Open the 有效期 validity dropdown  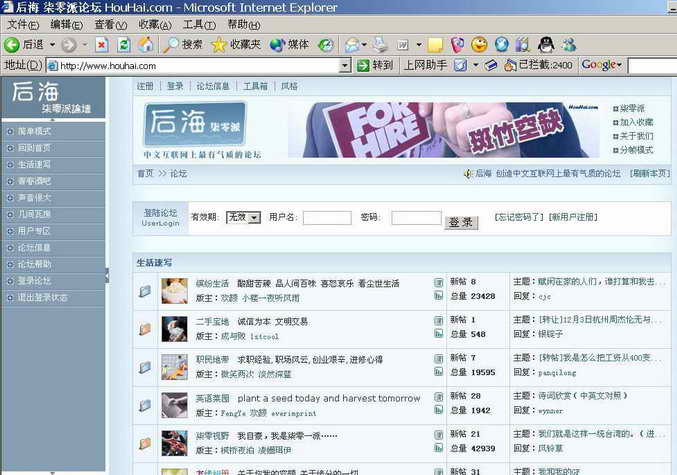[x=243, y=217]
